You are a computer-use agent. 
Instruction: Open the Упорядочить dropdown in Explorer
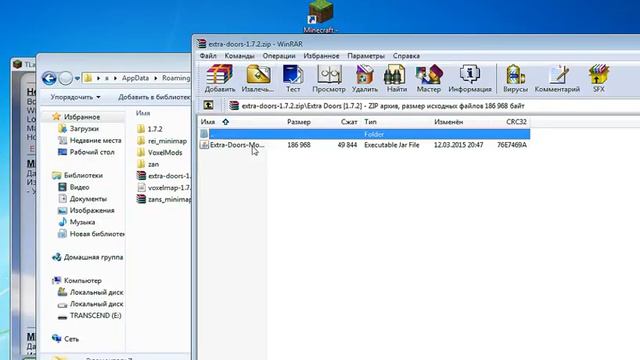pos(75,97)
